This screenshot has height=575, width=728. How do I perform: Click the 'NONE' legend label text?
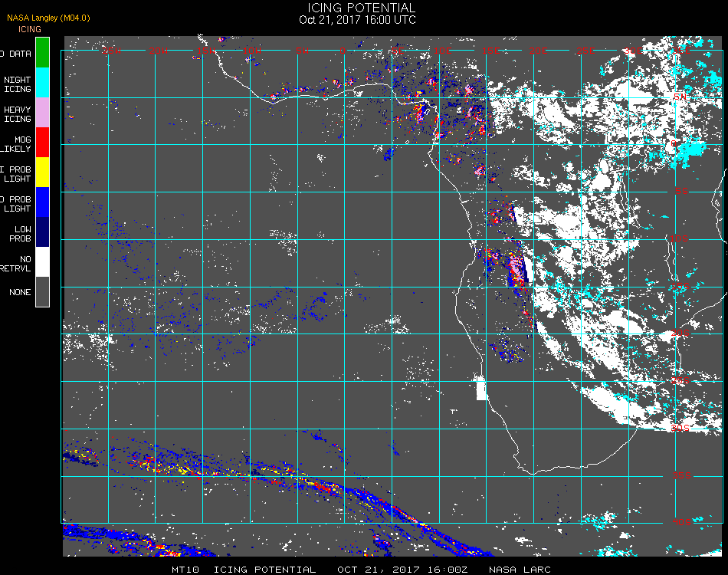coord(20,292)
